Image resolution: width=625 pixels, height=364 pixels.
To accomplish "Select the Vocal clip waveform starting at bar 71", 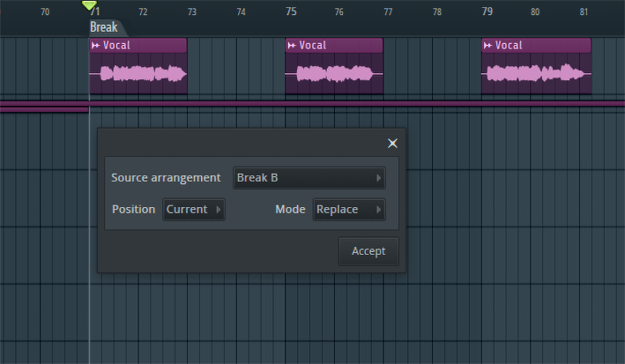I will click(x=138, y=75).
